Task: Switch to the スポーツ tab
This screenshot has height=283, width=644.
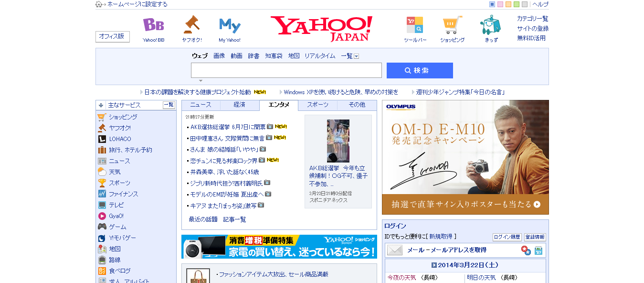Action: point(318,105)
